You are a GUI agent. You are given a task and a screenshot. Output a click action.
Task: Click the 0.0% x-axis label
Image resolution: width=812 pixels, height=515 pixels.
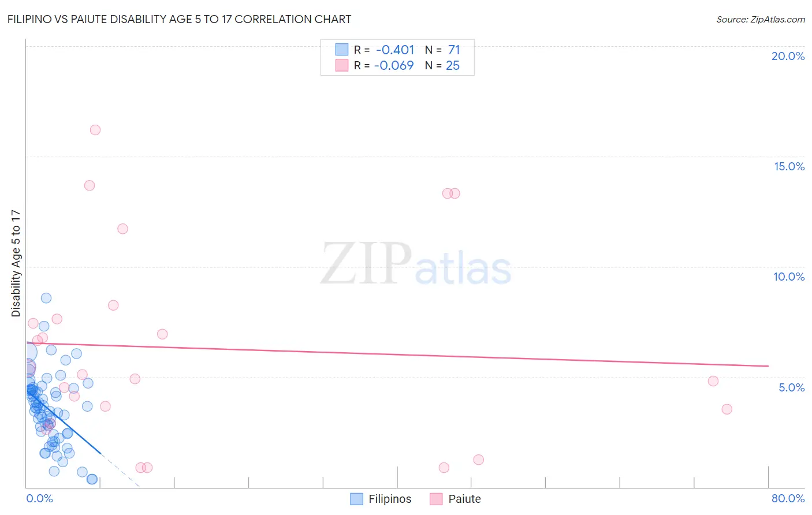pos(39,498)
